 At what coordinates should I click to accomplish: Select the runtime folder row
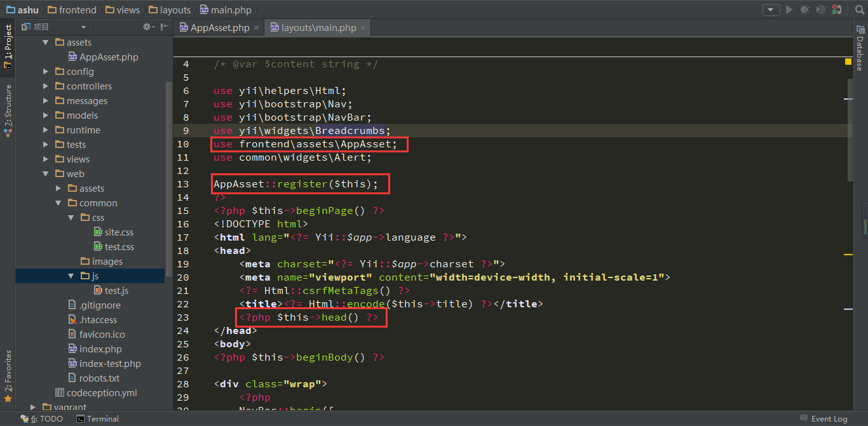[90, 130]
